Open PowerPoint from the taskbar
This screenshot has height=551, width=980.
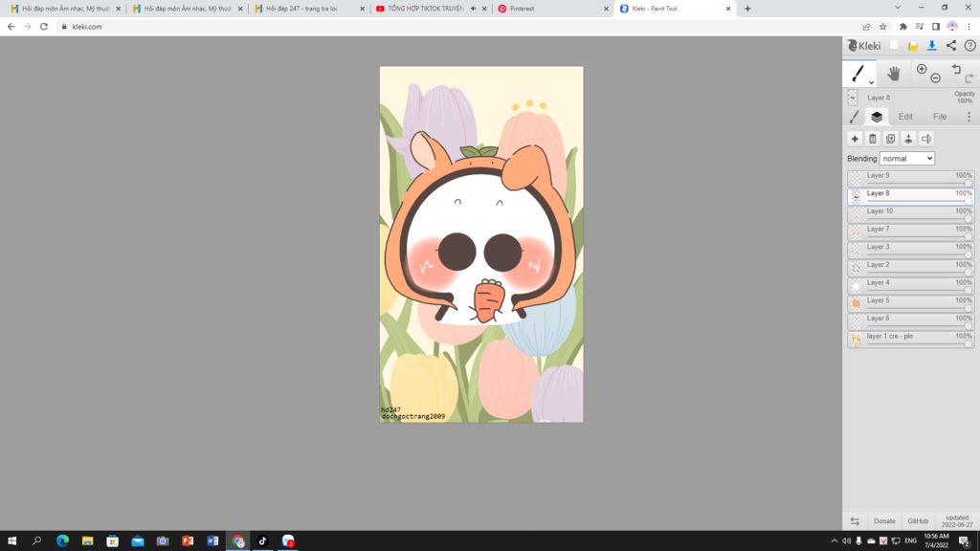tap(188, 541)
